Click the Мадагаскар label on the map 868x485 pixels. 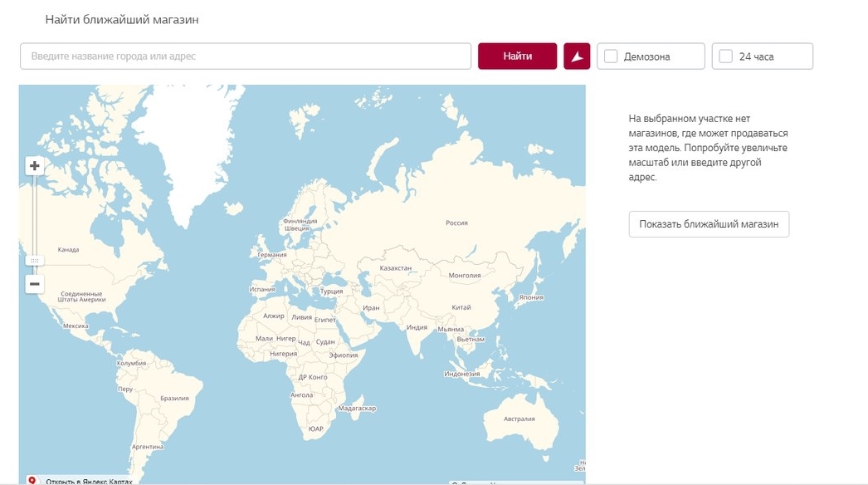pyautogui.click(x=357, y=408)
